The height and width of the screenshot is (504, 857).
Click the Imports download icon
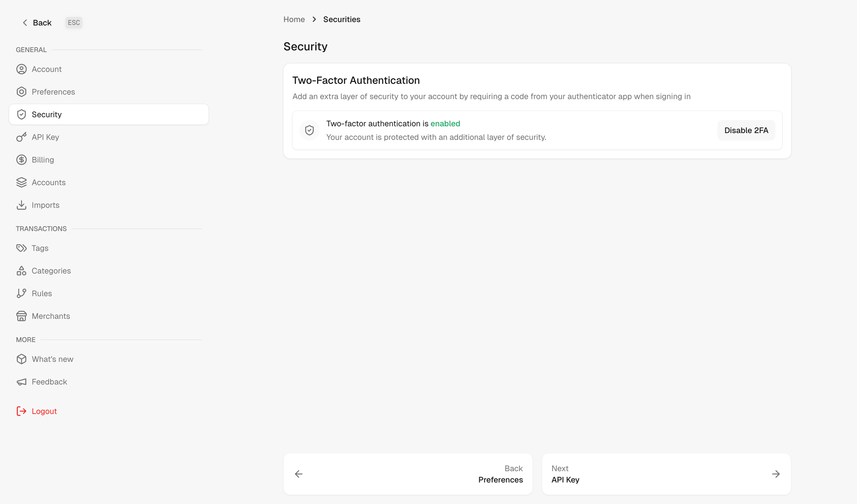pos(21,205)
